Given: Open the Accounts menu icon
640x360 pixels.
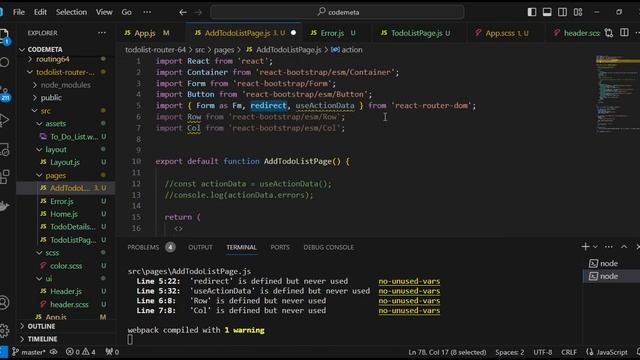Looking at the screenshot, I should (4, 302).
